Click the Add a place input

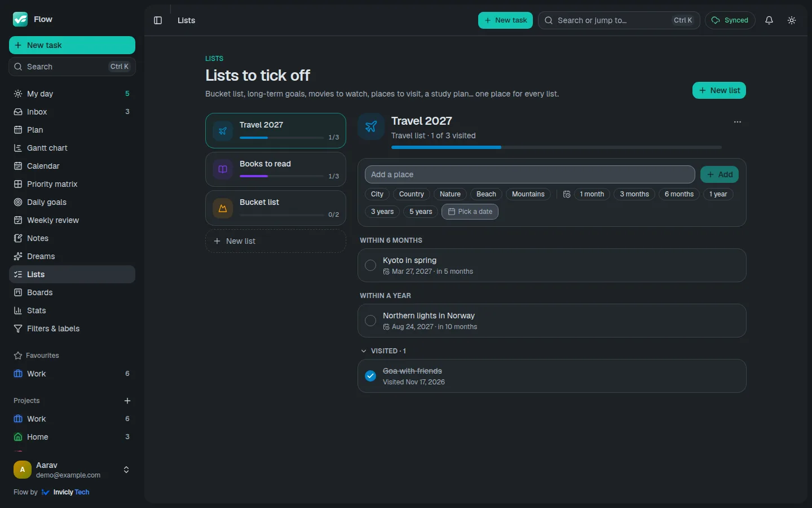(x=529, y=174)
